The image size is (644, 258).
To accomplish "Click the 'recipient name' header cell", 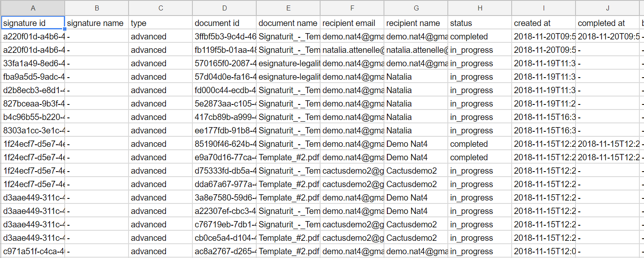I will pyautogui.click(x=416, y=23).
